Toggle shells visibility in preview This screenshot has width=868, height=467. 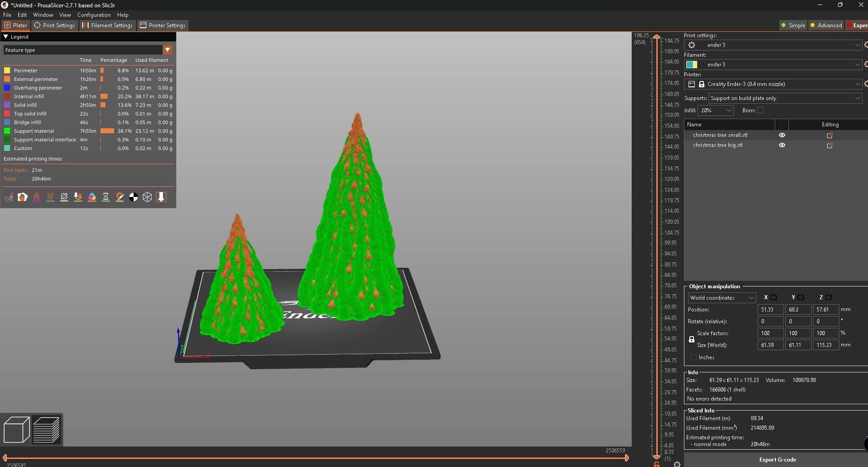[147, 197]
